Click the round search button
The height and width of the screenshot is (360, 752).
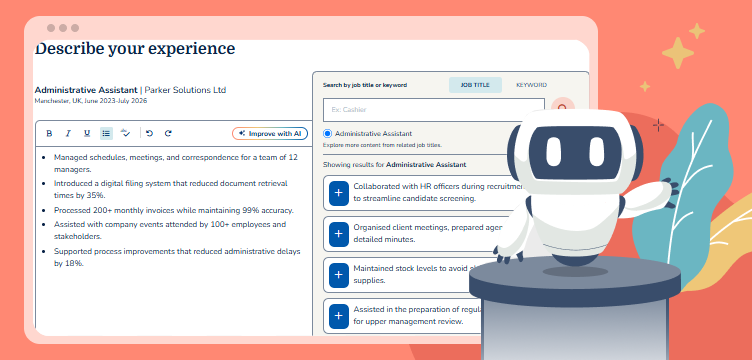point(563,108)
